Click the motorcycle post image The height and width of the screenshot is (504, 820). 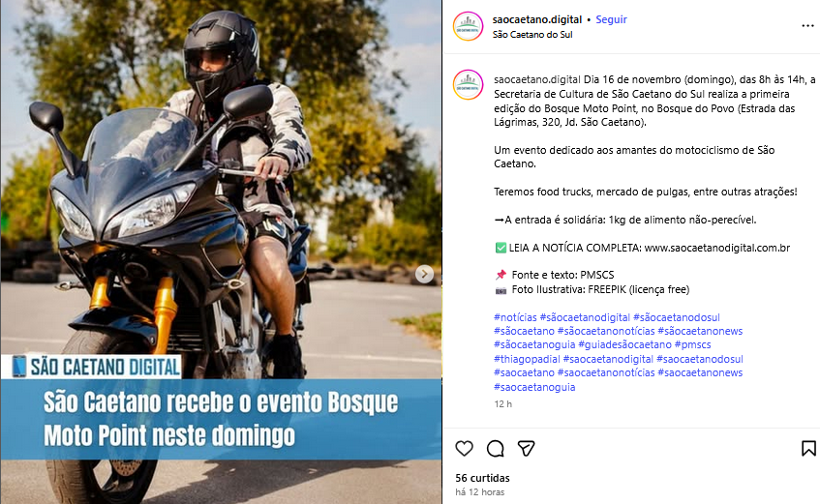tap(221, 252)
